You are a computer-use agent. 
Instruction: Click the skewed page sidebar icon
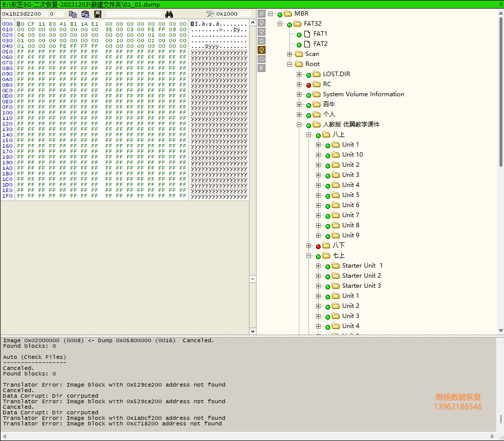(x=262, y=41)
